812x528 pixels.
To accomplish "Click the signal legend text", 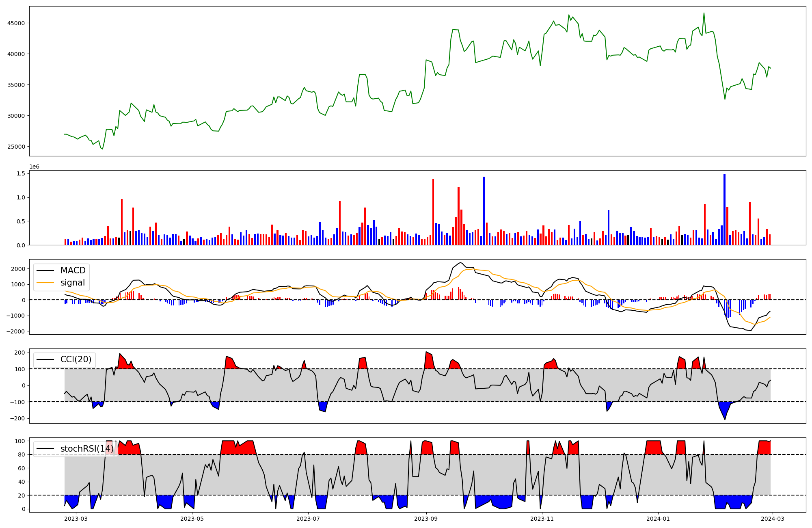I will [73, 283].
